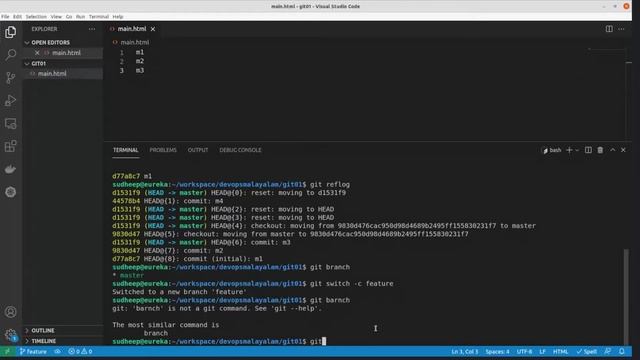Maximize terminal panel with up chevron
This screenshot has height=360, width=640.
[613, 150]
